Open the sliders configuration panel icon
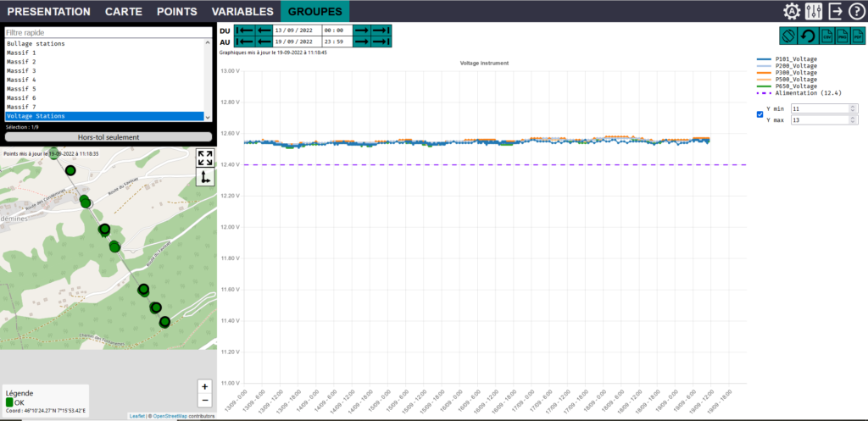 (x=814, y=11)
